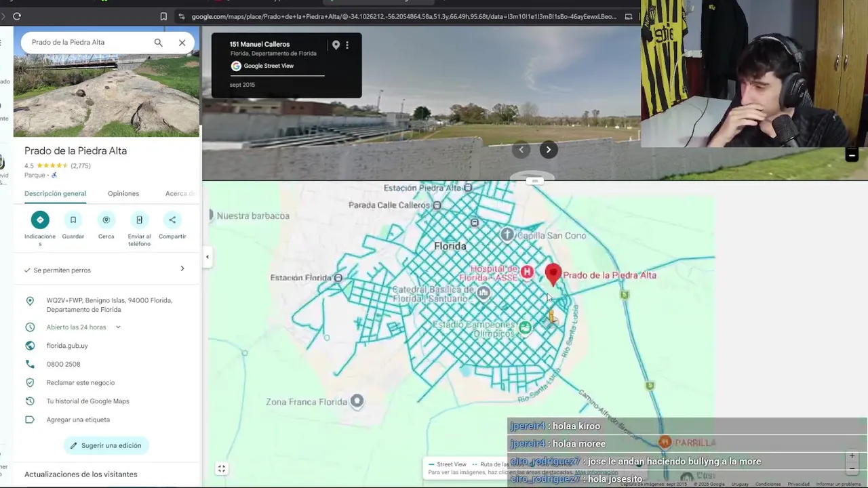Switch to the Opiniones tab
Image resolution: width=868 pixels, height=488 pixels.
point(123,194)
